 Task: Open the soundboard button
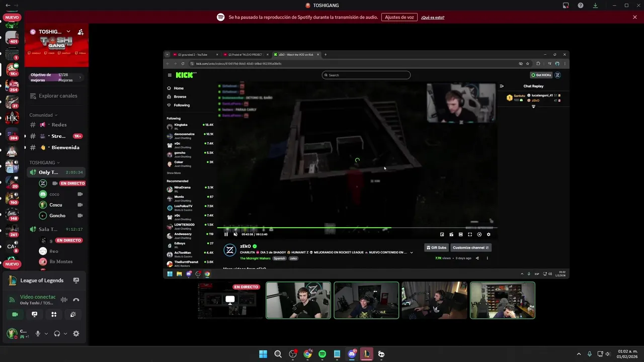[x=73, y=314]
